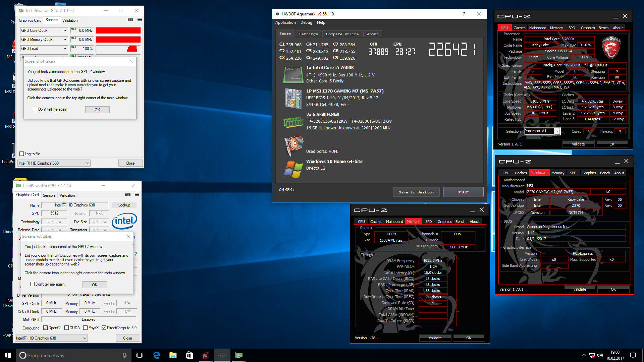Open the Validation tab in top GPU-Z window
This screenshot has height=362, width=644.
click(x=70, y=20)
